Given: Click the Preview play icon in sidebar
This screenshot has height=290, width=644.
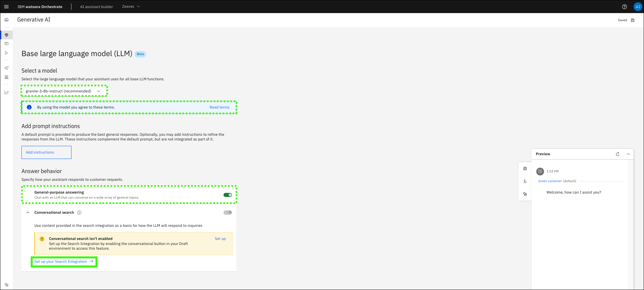Looking at the screenshot, I should click(x=6, y=53).
